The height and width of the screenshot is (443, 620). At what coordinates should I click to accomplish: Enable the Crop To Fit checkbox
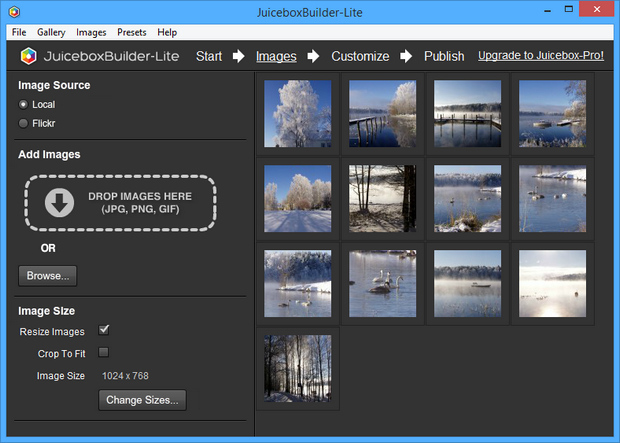[104, 352]
